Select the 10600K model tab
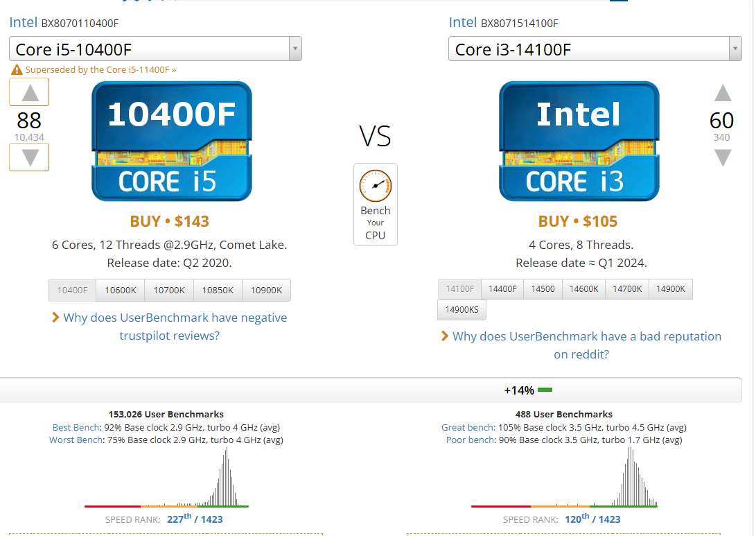 [120, 291]
